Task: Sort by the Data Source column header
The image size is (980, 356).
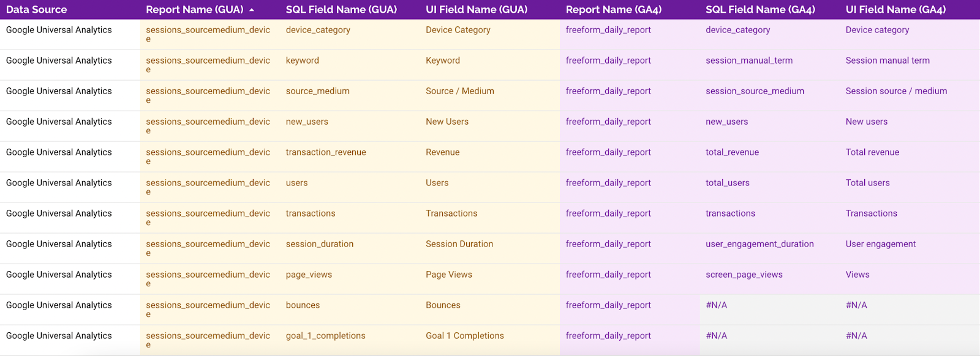Action: (x=37, y=10)
